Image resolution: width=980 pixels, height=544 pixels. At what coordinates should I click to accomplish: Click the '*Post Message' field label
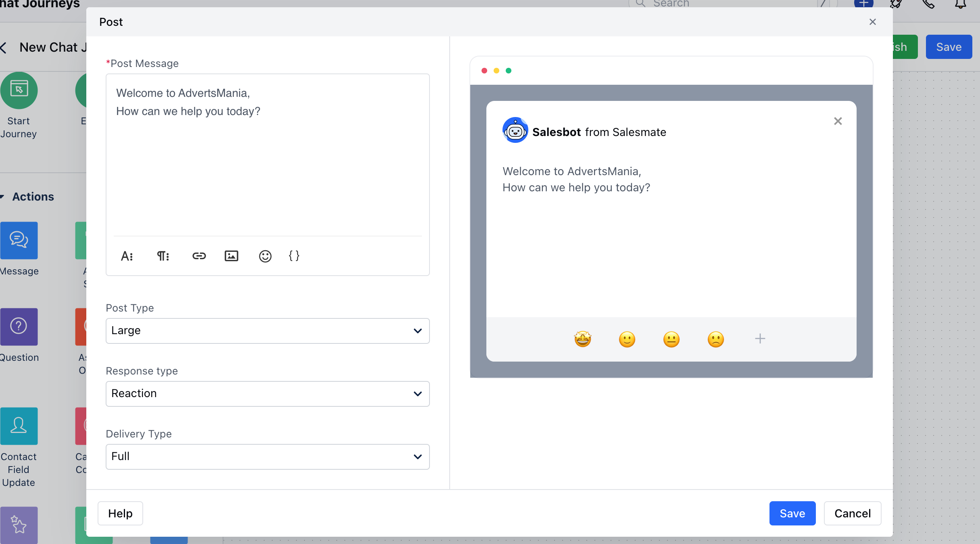(142, 63)
